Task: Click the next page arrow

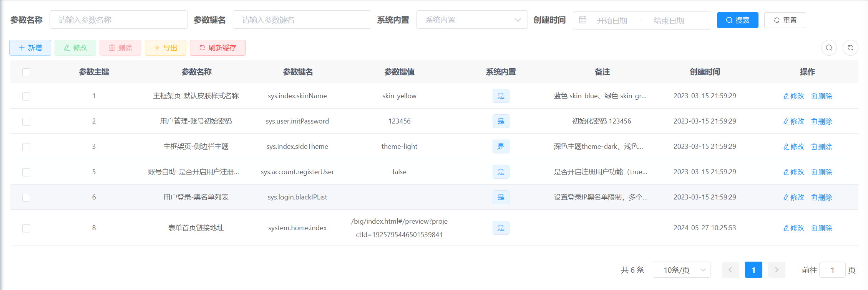Action: [x=776, y=270]
